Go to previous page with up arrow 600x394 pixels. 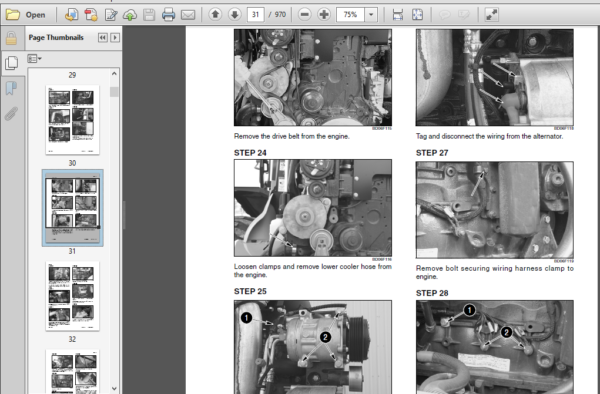coord(215,15)
